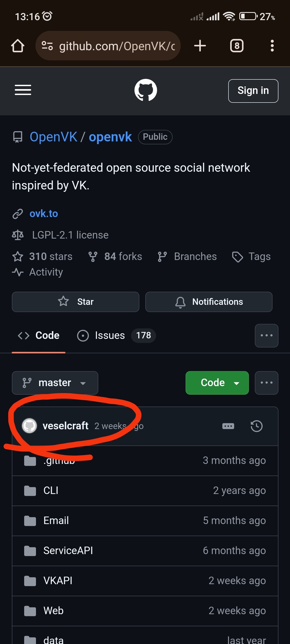
Task: Open the ovk.to website link
Action: pos(44,214)
